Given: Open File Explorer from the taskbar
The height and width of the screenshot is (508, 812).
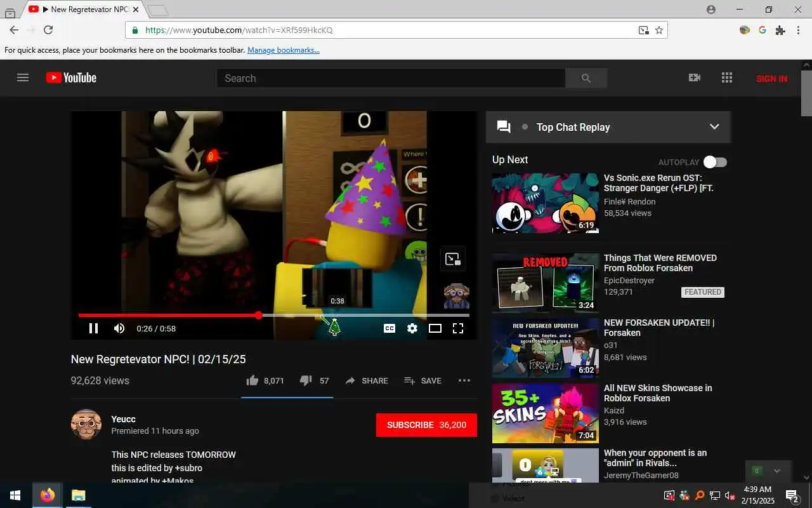Looking at the screenshot, I should click(78, 495).
